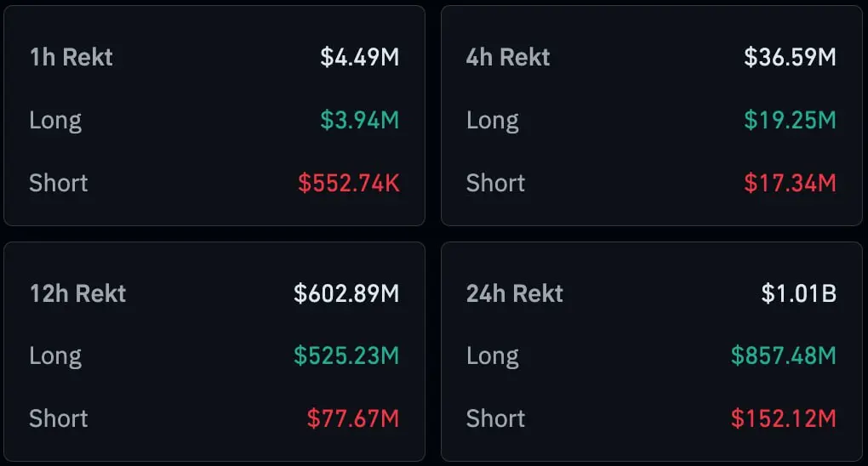Screen dimensions: 868x466
Task: Click the 1h Rekt heading
Action: coord(71,57)
